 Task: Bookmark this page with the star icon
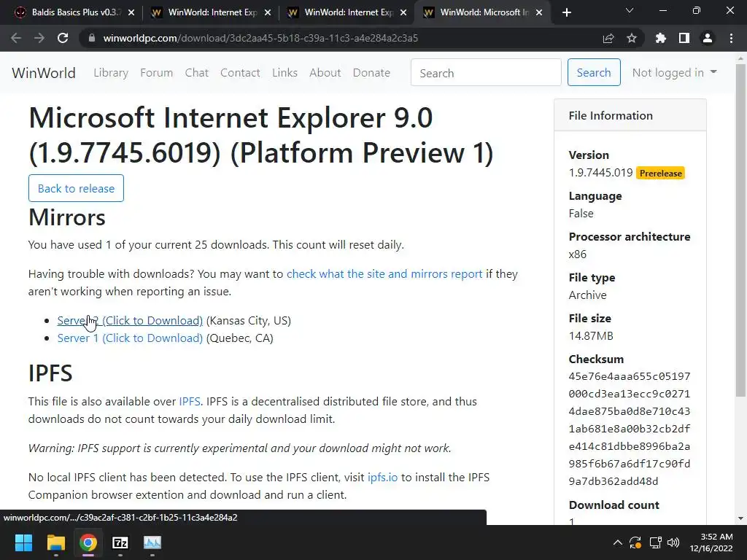pos(632,38)
